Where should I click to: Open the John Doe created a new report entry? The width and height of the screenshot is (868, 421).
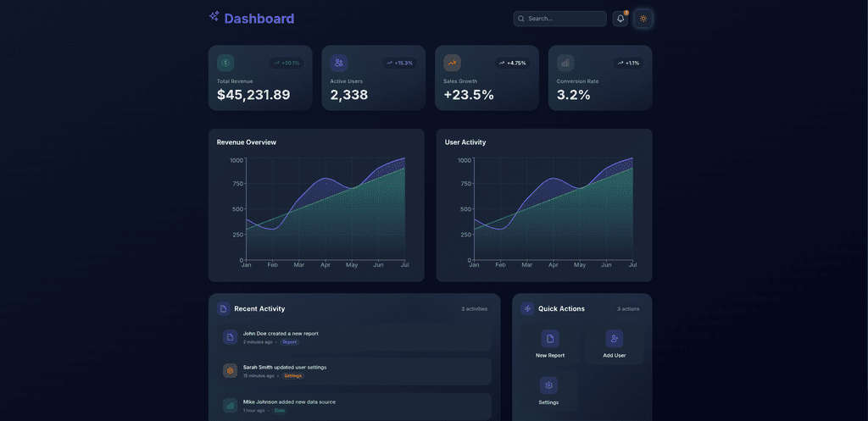353,337
